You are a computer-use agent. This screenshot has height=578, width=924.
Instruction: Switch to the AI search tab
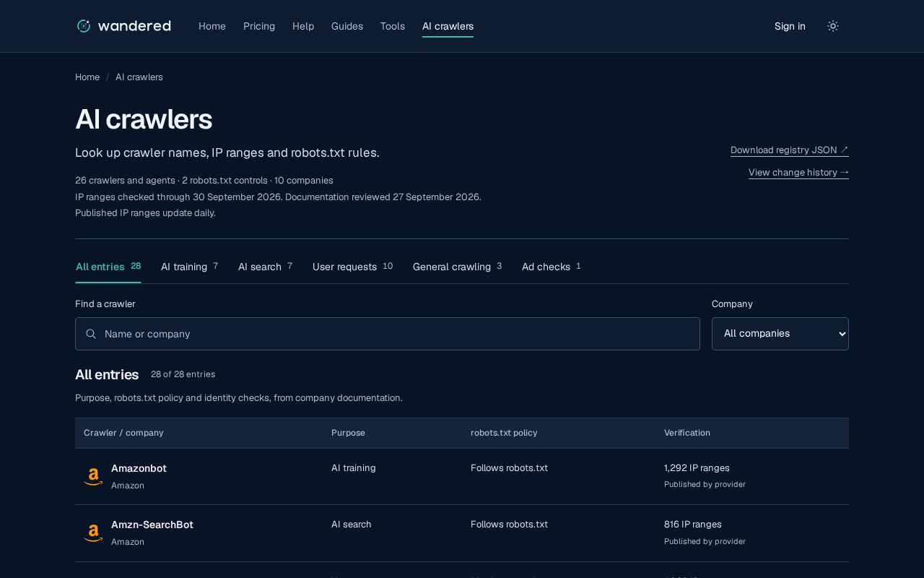pyautogui.click(x=265, y=267)
